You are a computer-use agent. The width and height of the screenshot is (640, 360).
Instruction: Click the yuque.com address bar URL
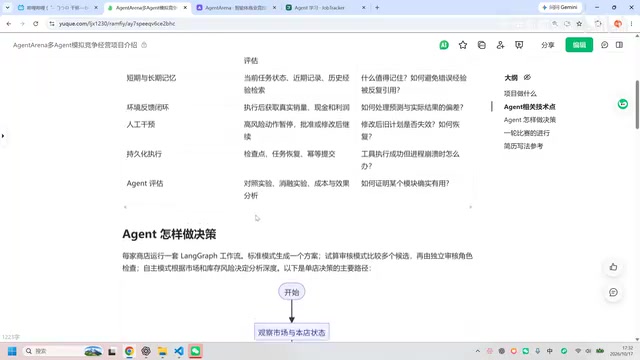click(117, 24)
